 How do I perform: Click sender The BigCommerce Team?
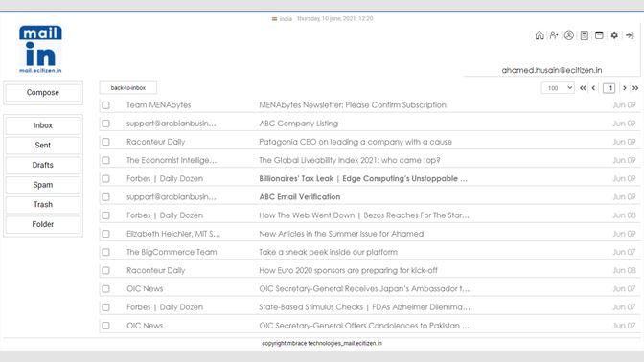tap(172, 252)
